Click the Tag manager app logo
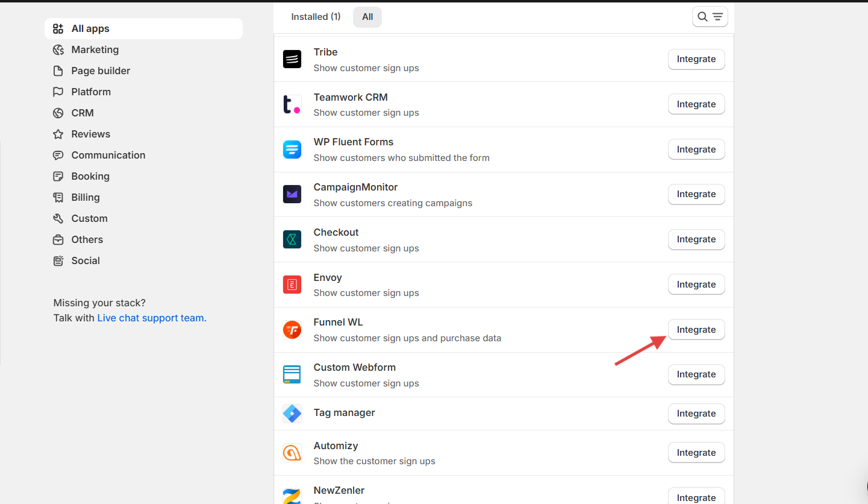 click(x=292, y=414)
